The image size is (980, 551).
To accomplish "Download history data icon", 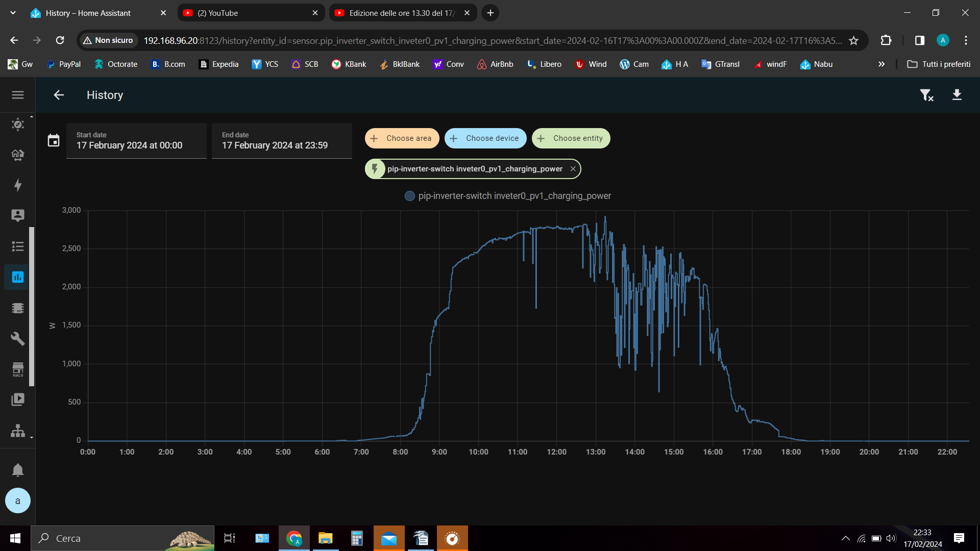I will (957, 95).
